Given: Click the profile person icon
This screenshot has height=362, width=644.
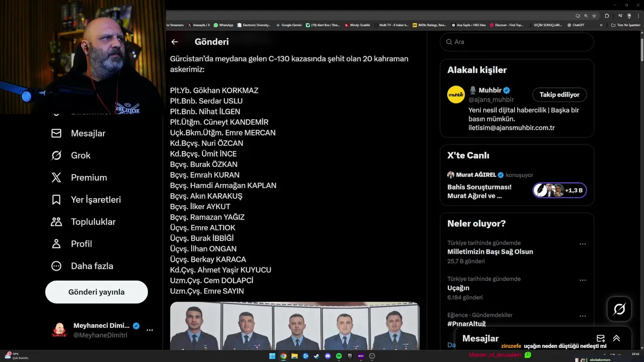Looking at the screenshot, I should pyautogui.click(x=56, y=244).
